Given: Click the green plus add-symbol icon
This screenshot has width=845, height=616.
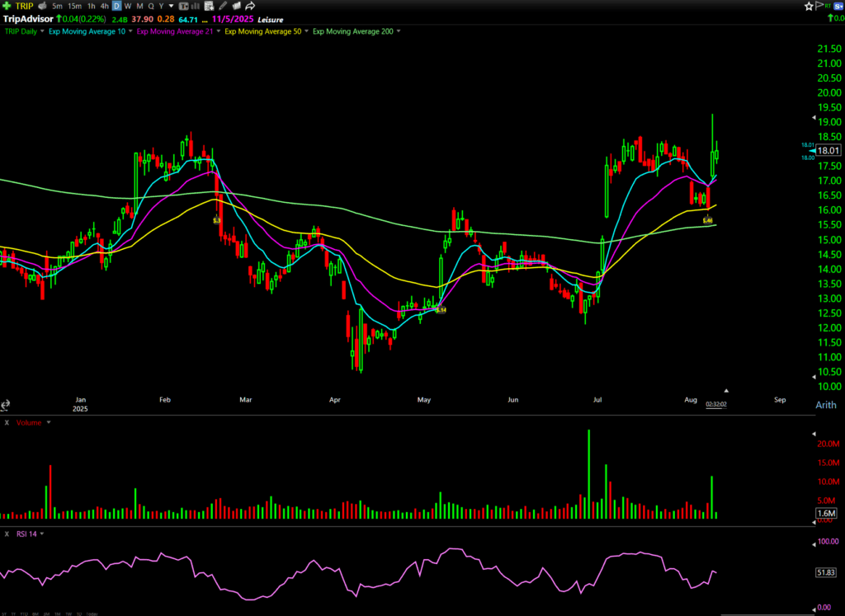Looking at the screenshot, I should click(x=7, y=6).
